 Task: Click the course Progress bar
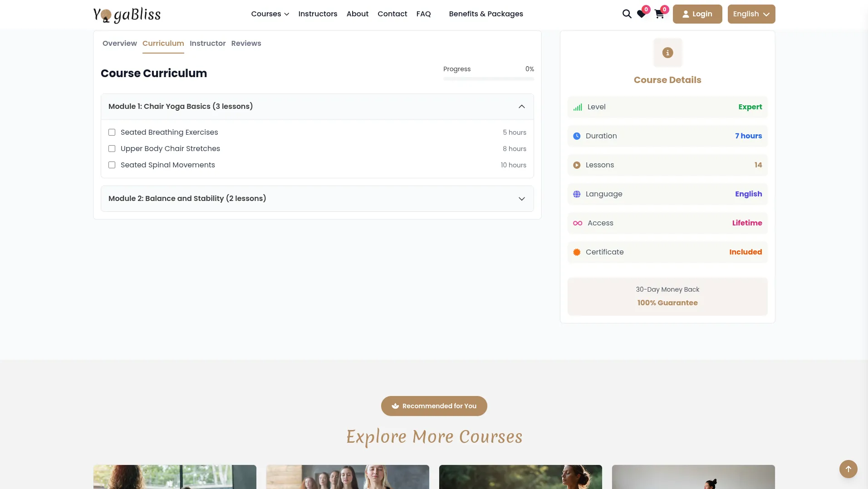click(488, 79)
